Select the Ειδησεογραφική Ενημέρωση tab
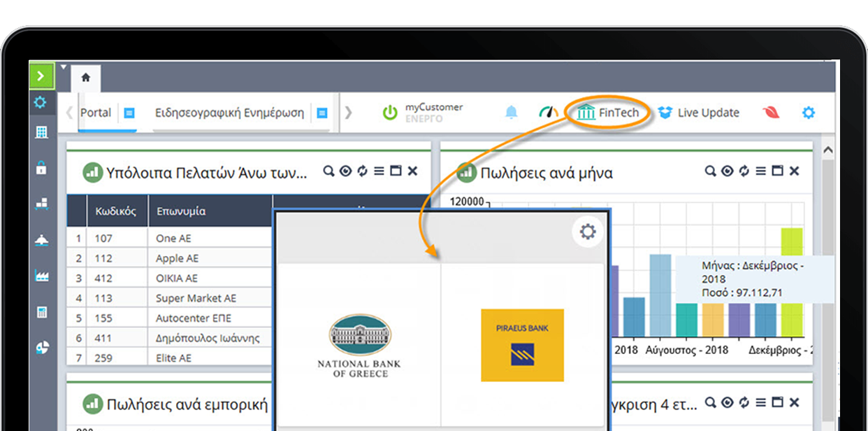This screenshot has width=868, height=431. coord(229,113)
